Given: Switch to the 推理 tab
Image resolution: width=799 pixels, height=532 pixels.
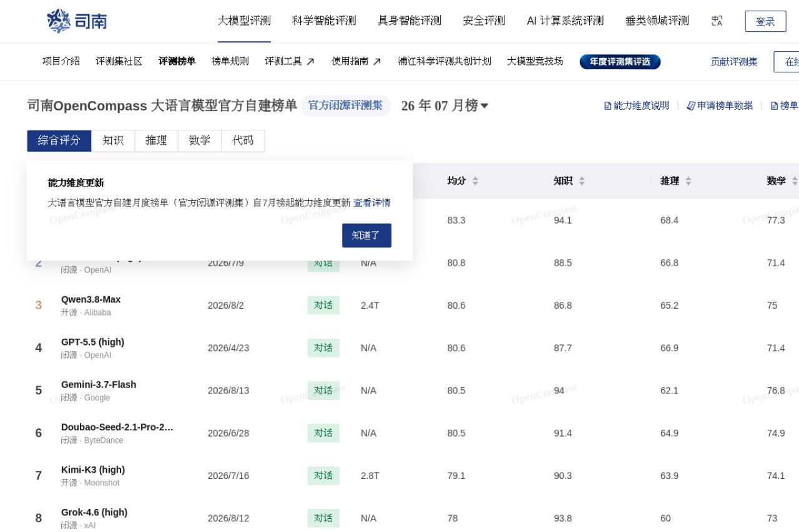Looking at the screenshot, I should 156,141.
